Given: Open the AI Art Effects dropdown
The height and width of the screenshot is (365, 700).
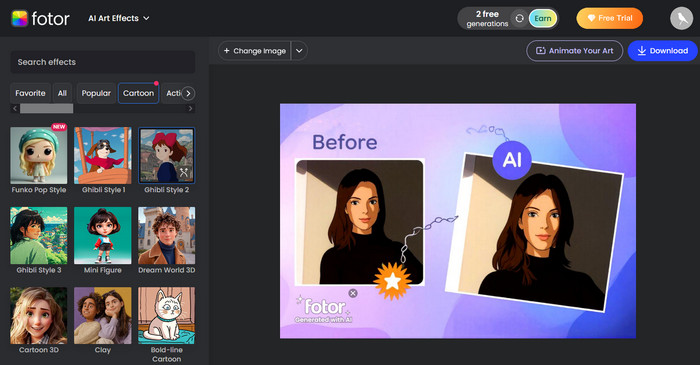Looking at the screenshot, I should 118,18.
